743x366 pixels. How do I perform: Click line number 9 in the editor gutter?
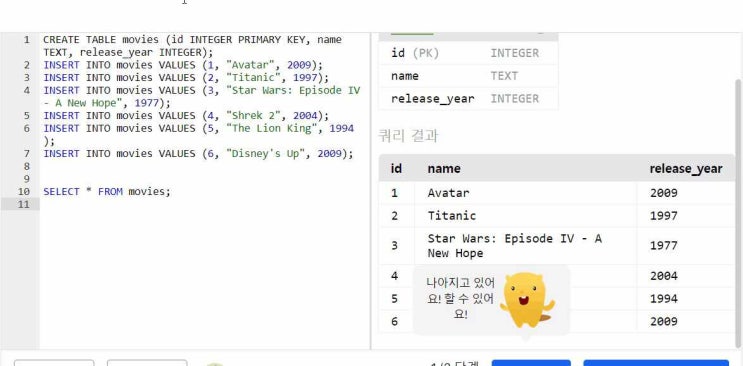27,179
